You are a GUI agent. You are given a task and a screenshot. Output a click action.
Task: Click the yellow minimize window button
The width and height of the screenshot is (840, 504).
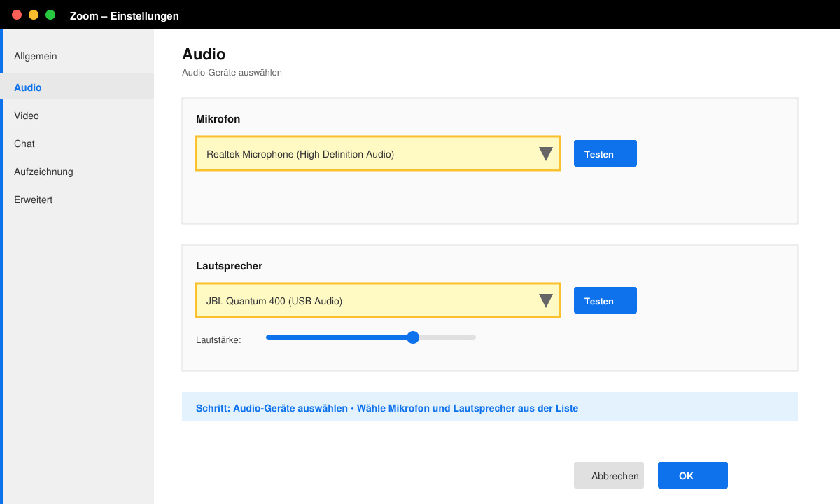[34, 15]
